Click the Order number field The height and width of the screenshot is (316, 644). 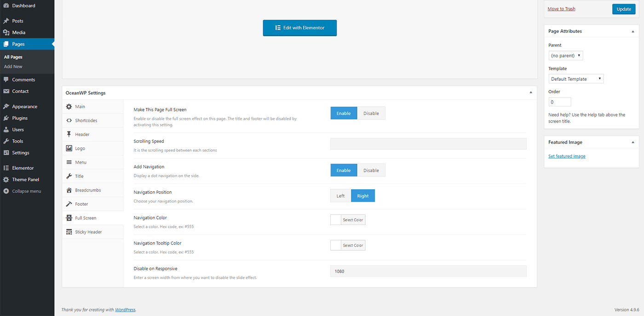pyautogui.click(x=560, y=102)
